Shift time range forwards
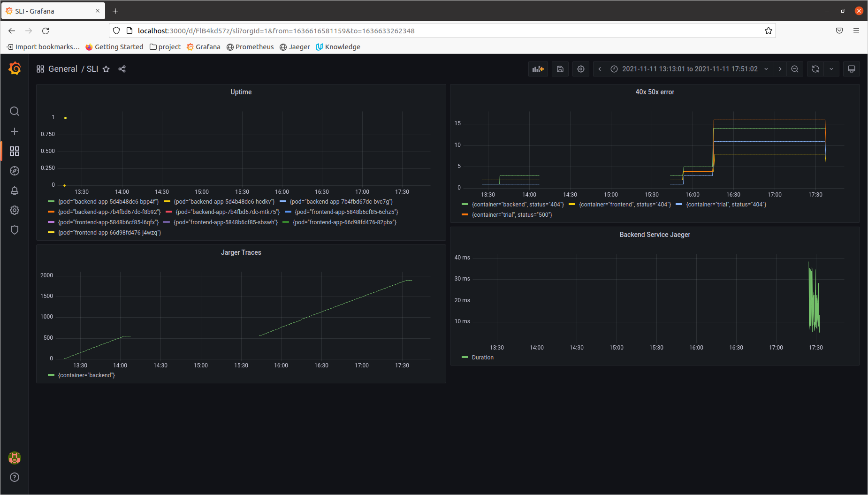The height and width of the screenshot is (495, 868). tap(780, 69)
